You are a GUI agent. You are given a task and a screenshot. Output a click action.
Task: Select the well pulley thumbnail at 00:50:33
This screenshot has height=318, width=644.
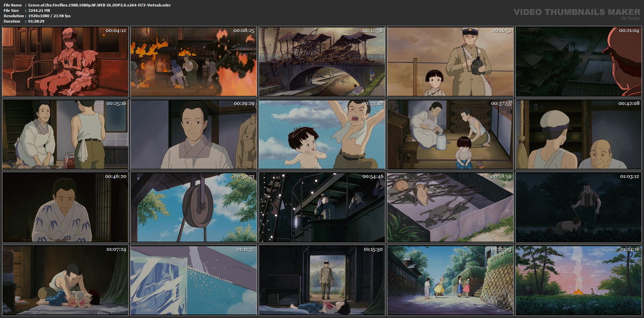194,207
